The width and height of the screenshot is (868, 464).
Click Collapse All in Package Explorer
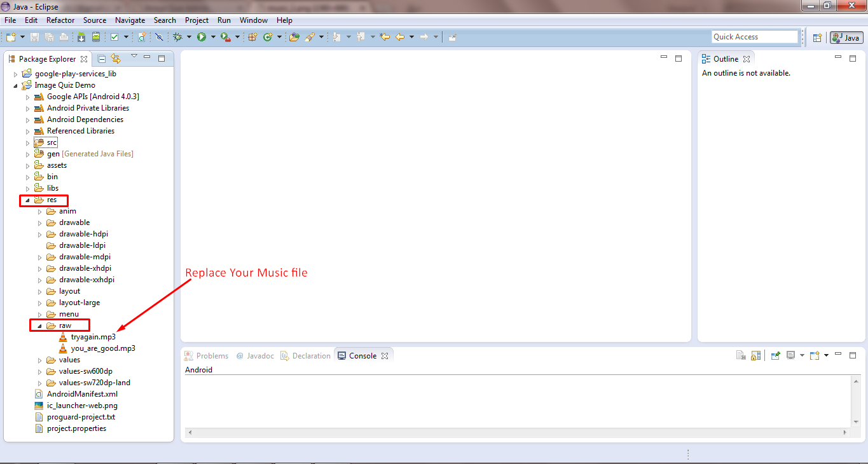click(x=102, y=59)
